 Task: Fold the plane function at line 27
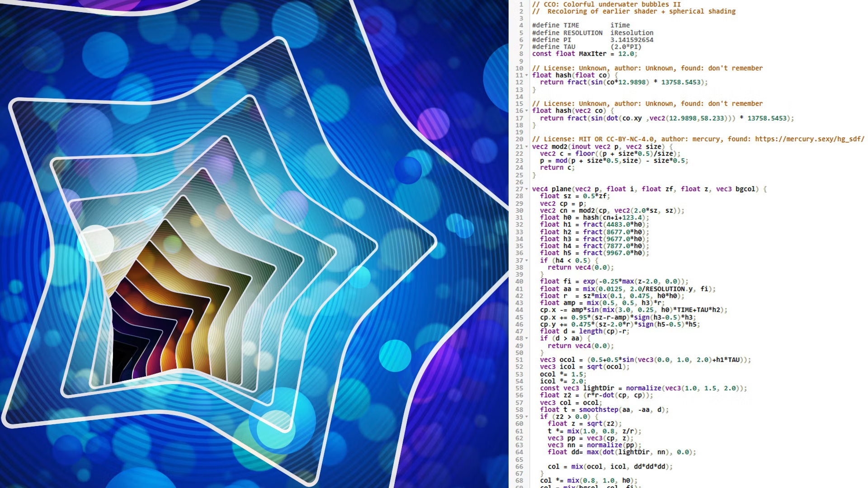527,189
